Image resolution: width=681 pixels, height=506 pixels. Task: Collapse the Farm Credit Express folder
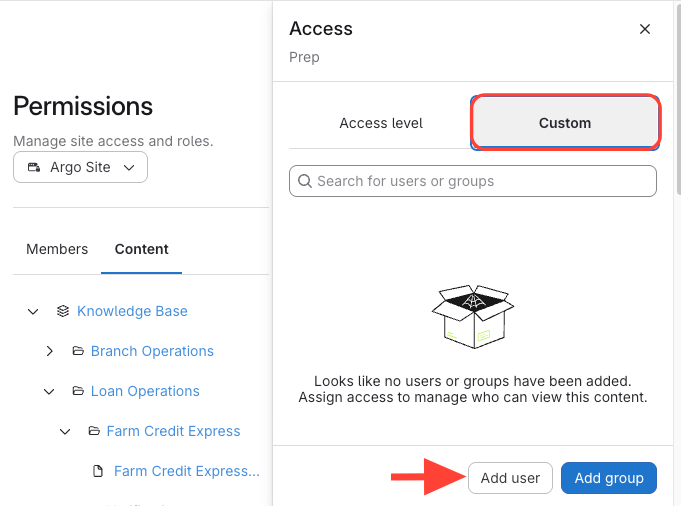(65, 431)
